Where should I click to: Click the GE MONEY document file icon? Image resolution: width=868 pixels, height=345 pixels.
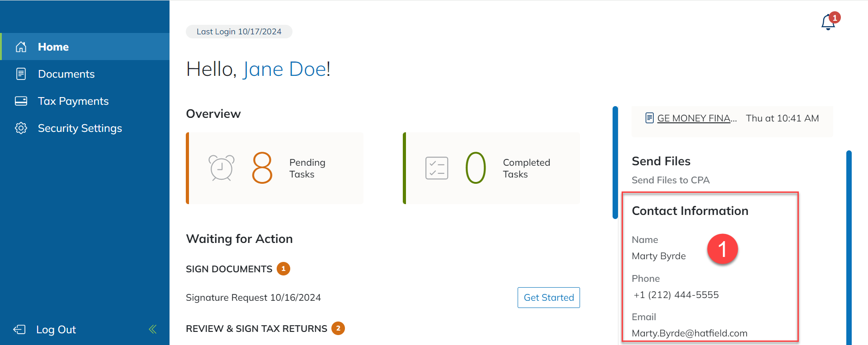pyautogui.click(x=649, y=118)
